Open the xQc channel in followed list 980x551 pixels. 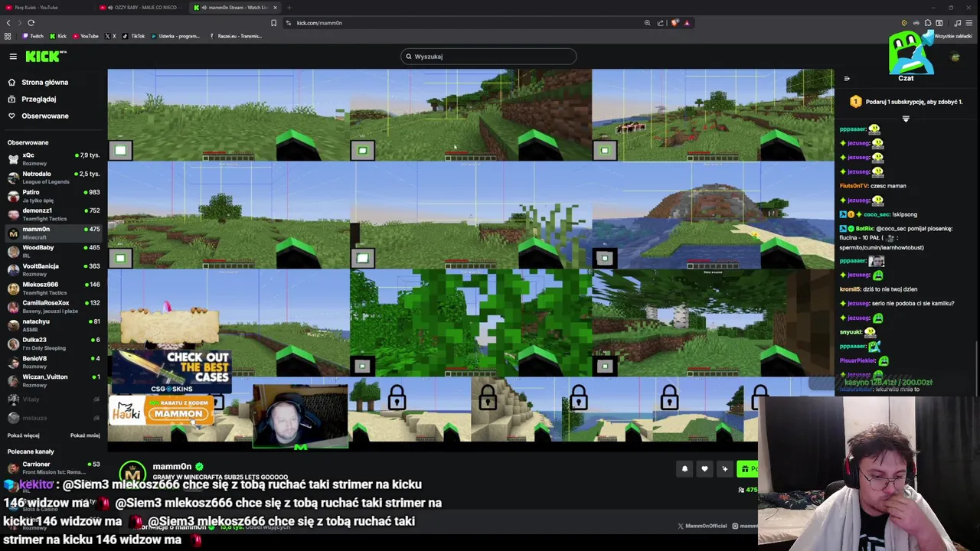[x=54, y=158]
